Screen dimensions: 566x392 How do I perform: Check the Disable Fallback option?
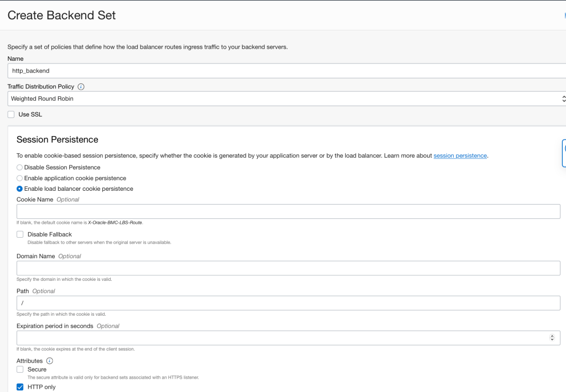coord(20,234)
